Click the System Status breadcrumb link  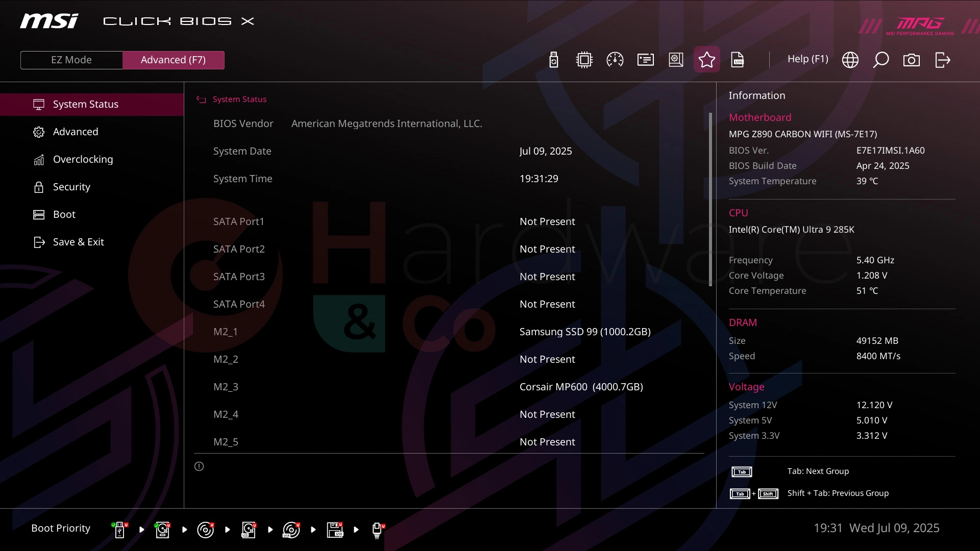pos(239,99)
